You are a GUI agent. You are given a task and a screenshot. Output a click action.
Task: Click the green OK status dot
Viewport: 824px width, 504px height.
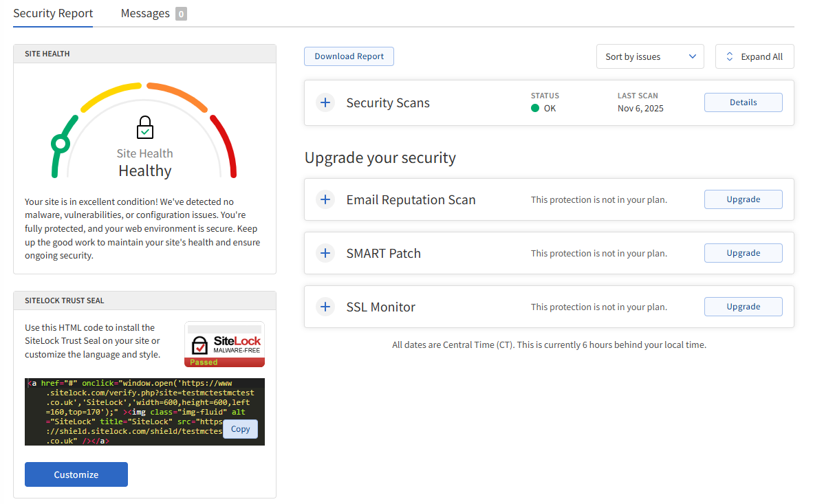[x=535, y=108]
